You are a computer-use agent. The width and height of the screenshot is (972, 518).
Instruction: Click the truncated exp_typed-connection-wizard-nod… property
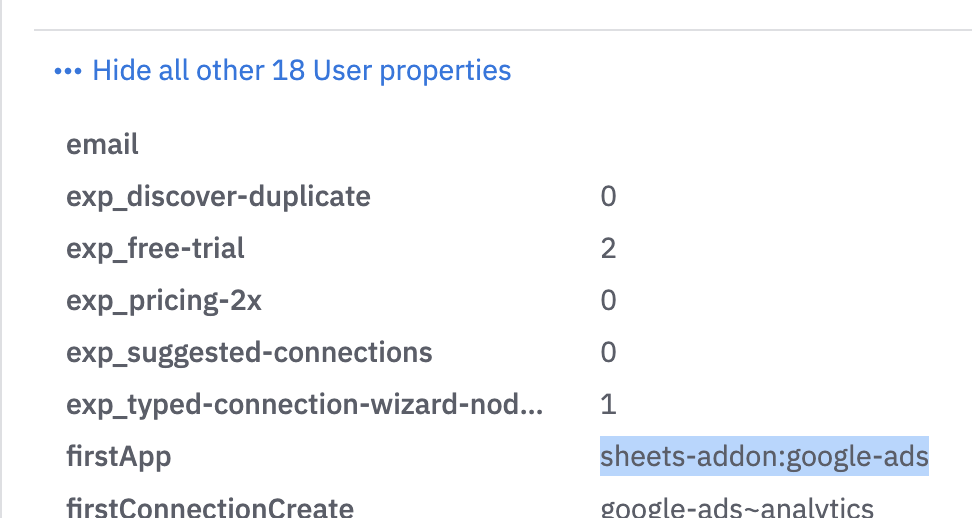coord(304,405)
